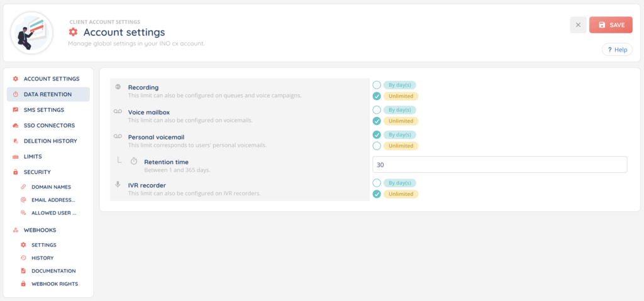Select By day(s) for IVR recorder
644x301 pixels.
(x=377, y=183)
